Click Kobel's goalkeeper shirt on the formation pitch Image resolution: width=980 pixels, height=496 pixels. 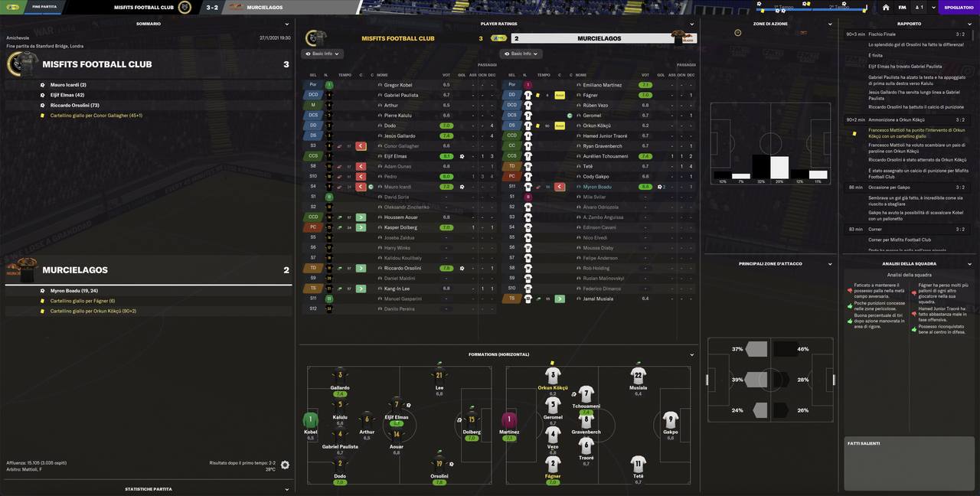tap(310, 419)
